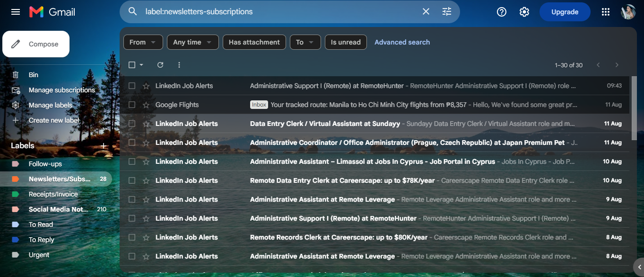Viewport: 644px width, 277px height.
Task: Select the Data Entry Clerk Sundayy checkbox
Action: pos(132,124)
